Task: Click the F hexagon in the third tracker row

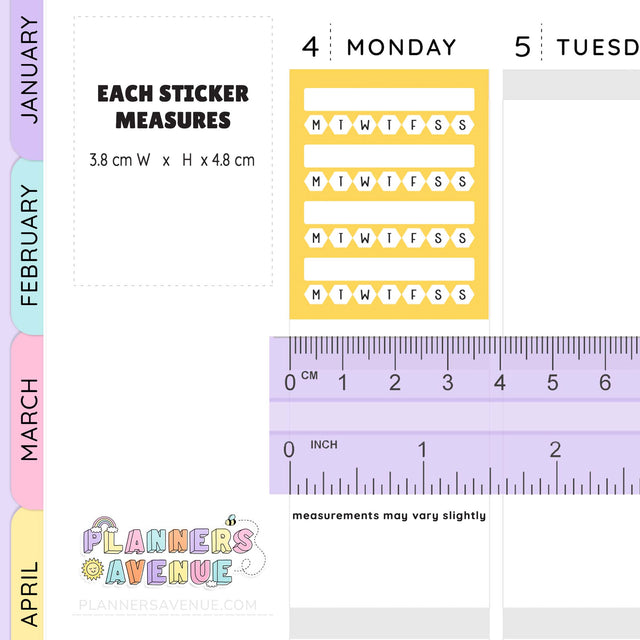Action: 413,238
